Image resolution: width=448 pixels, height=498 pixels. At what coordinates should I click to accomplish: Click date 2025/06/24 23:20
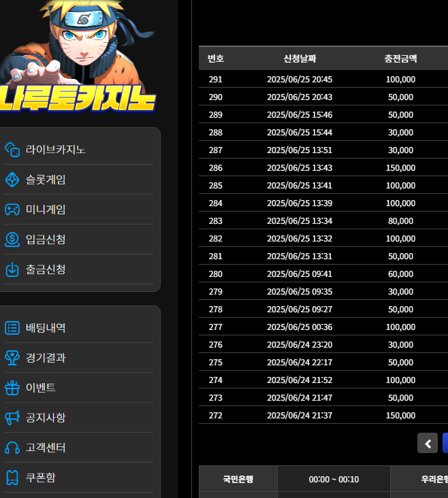tap(300, 345)
